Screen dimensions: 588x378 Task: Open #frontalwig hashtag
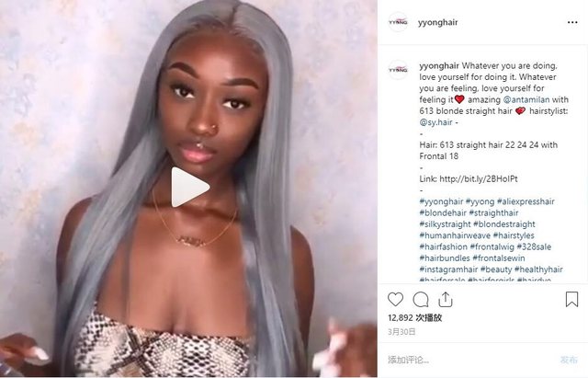(492, 247)
